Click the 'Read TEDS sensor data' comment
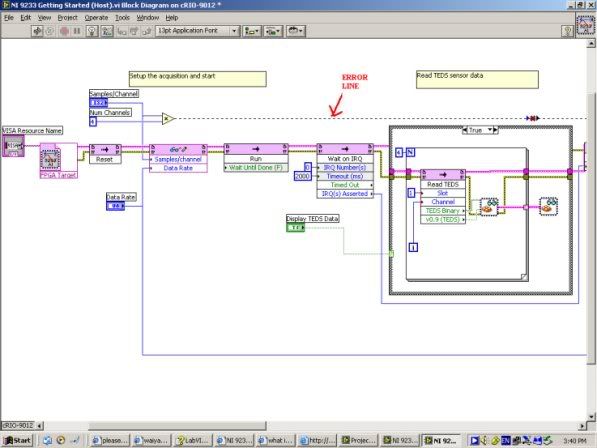Screen dimensions: 597x448 (x=477, y=79)
